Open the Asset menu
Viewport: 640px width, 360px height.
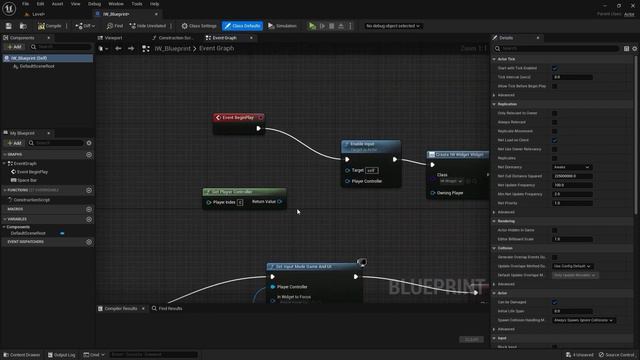58,4
